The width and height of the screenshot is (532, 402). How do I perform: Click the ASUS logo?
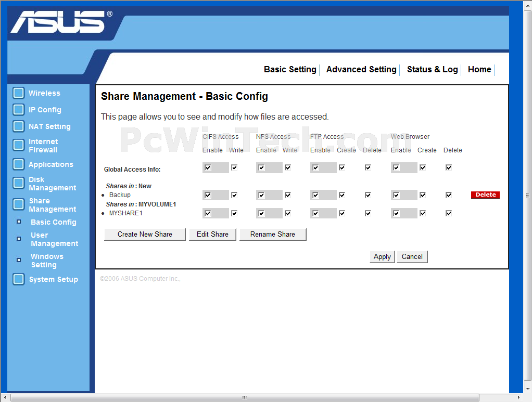tap(61, 22)
